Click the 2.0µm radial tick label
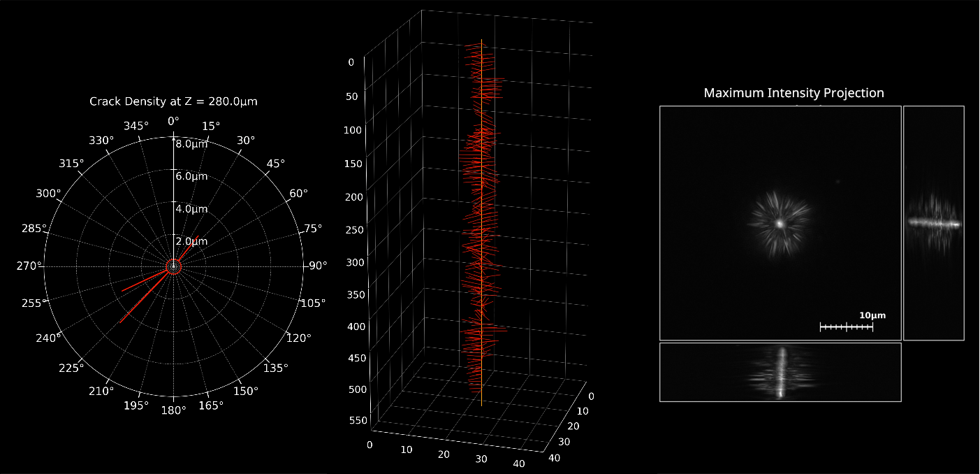This screenshot has width=980, height=474. click(191, 241)
